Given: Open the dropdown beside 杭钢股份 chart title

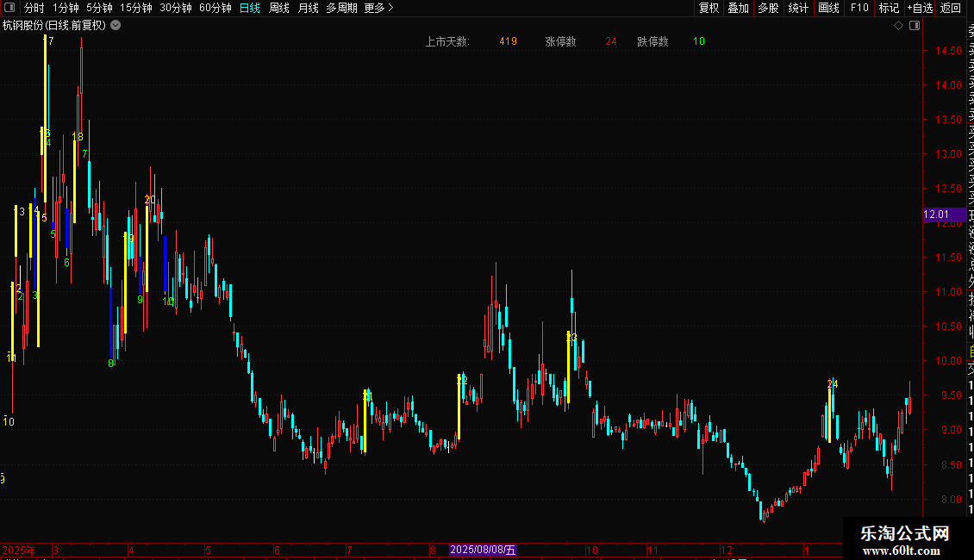Looking at the screenshot, I should pos(116,26).
